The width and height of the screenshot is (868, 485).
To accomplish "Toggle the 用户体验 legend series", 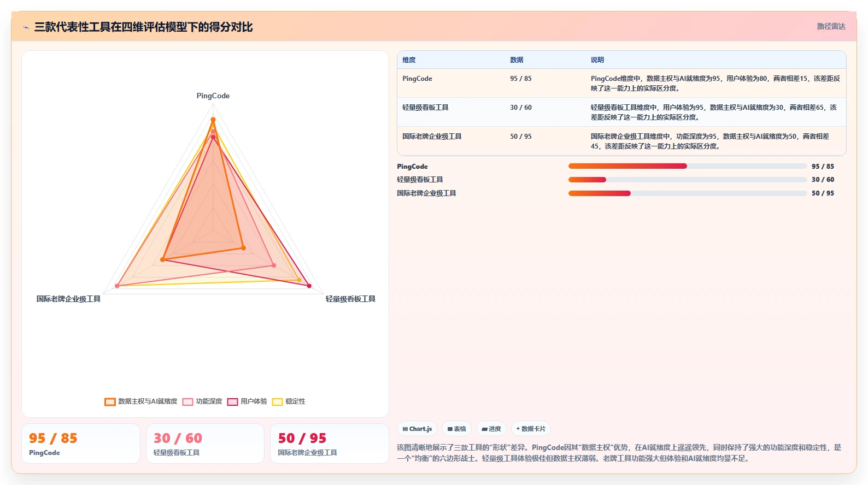I will [x=247, y=401].
